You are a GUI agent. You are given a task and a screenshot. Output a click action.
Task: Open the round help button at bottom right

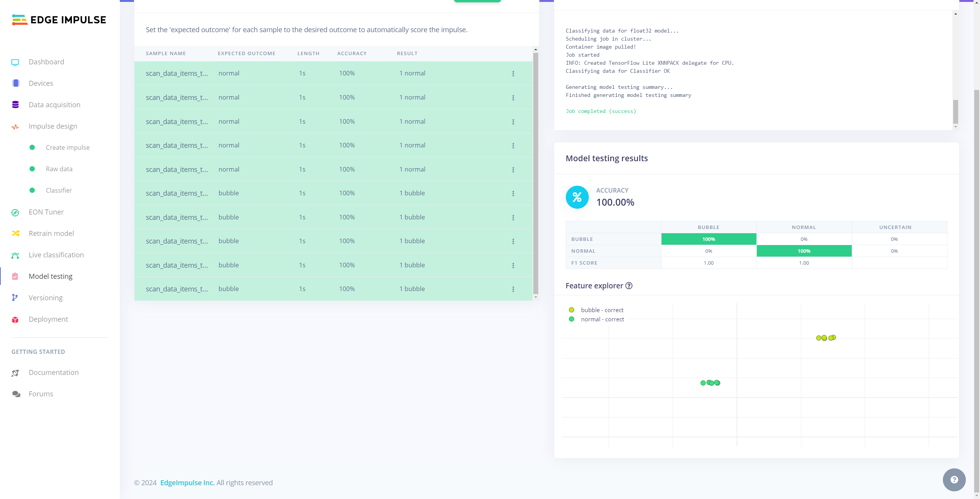(x=954, y=479)
